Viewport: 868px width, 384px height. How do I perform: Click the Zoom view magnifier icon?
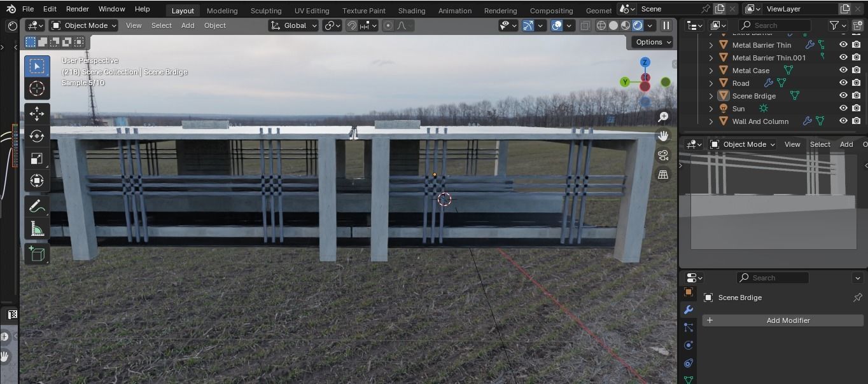tap(663, 116)
